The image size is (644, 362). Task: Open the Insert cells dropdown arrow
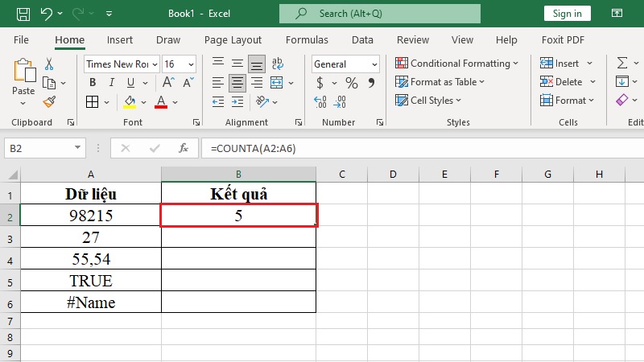[x=590, y=64]
